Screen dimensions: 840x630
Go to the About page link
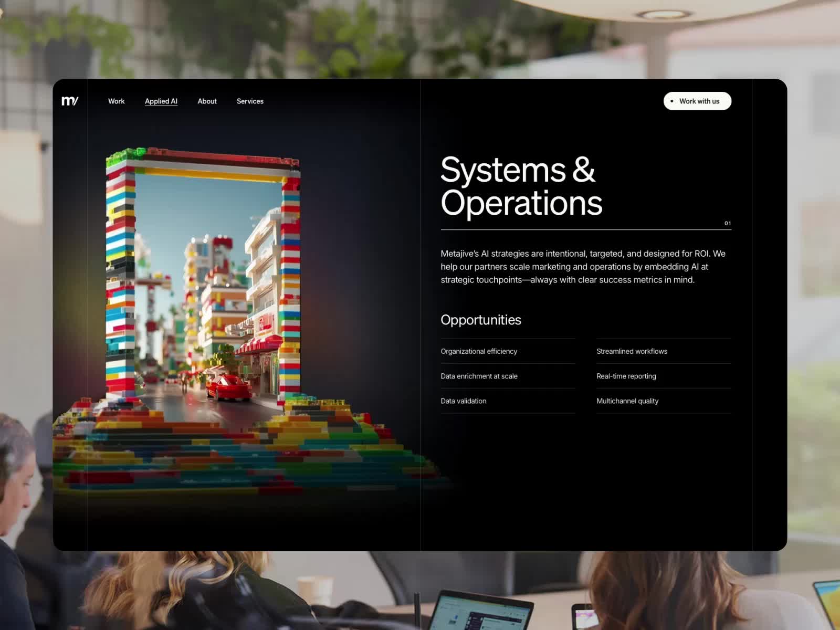(207, 101)
